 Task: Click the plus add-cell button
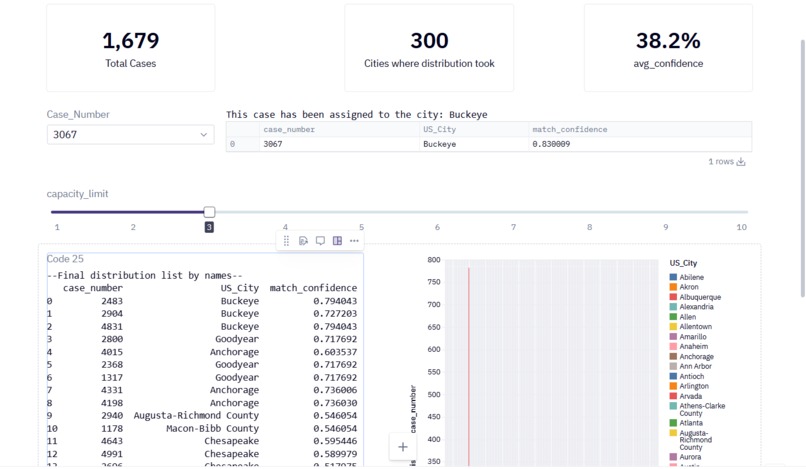pos(402,447)
